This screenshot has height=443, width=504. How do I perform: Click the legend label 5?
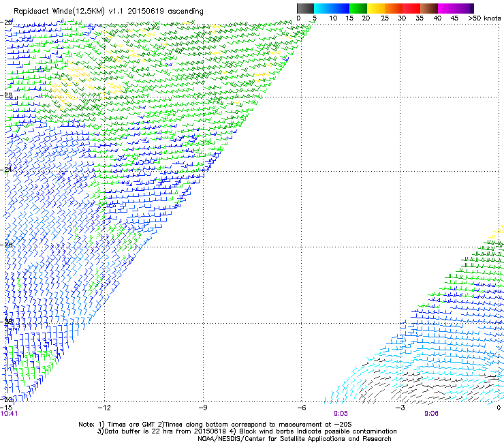pos(315,18)
